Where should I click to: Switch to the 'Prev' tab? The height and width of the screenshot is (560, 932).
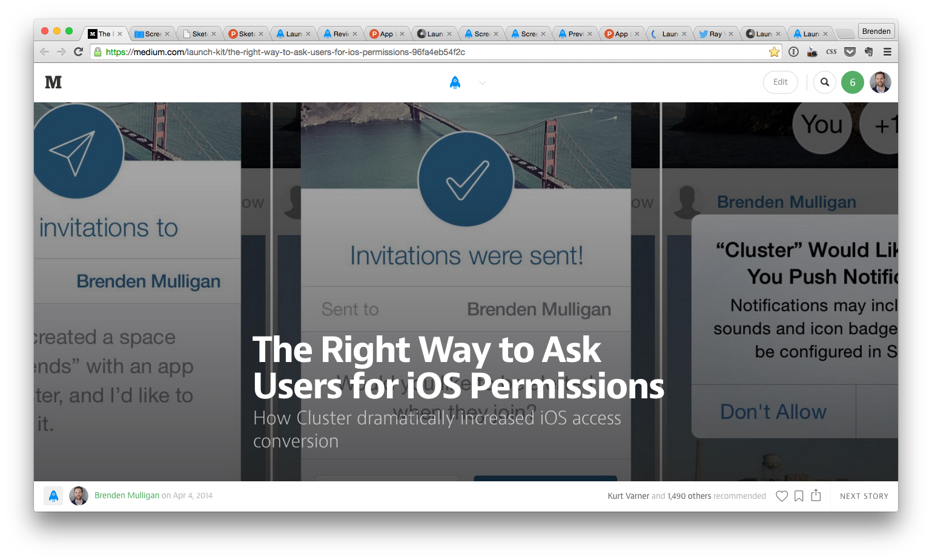click(575, 34)
